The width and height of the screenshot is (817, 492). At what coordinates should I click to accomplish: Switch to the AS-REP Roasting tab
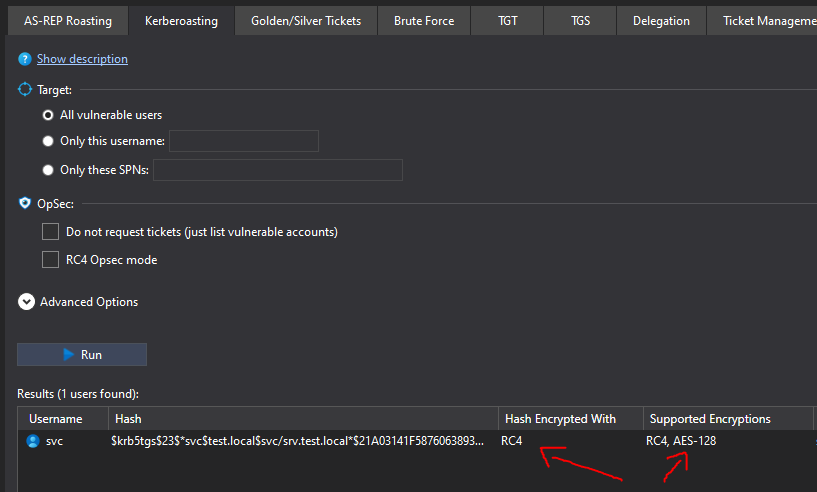pyautogui.click(x=68, y=21)
